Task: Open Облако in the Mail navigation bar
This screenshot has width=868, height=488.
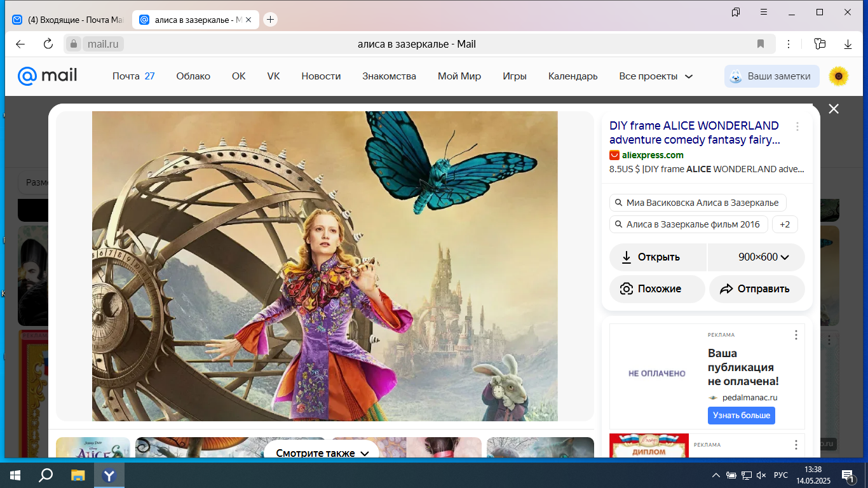Action: (193, 76)
